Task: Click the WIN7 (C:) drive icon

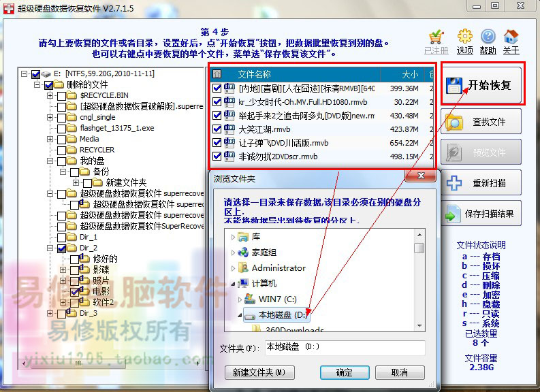Action: click(250, 299)
